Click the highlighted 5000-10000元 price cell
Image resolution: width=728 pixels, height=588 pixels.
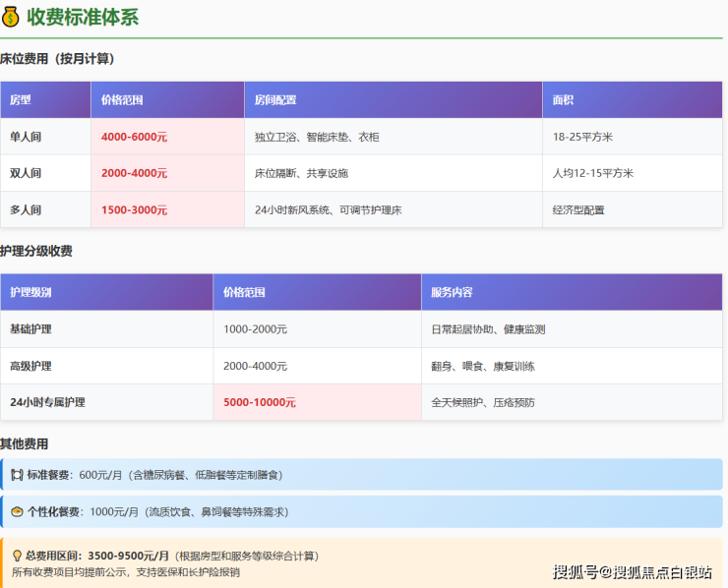pyautogui.click(x=260, y=402)
